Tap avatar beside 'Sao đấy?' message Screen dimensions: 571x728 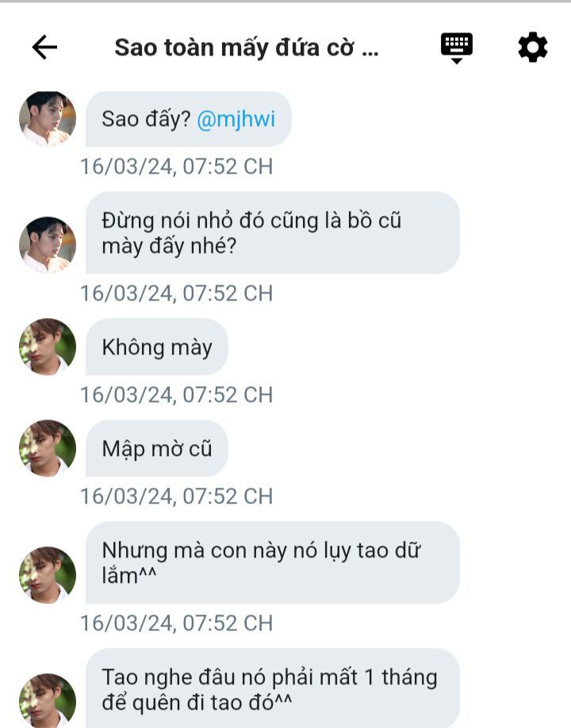click(x=48, y=119)
